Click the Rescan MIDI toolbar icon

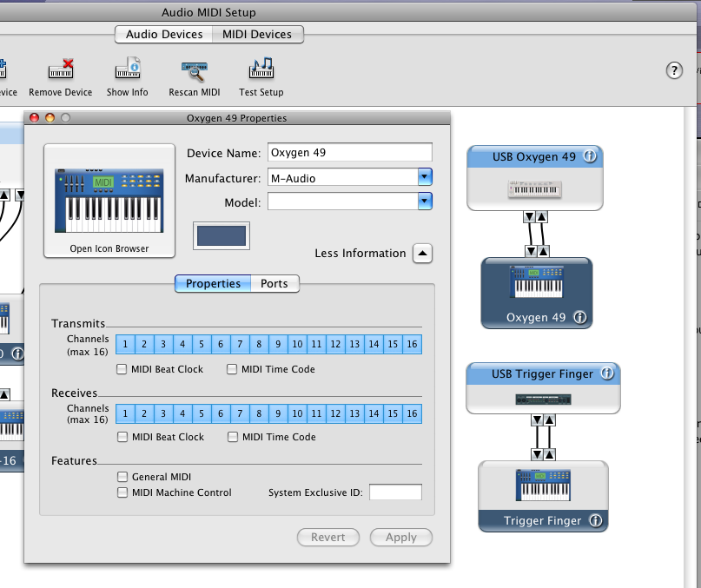tap(195, 70)
